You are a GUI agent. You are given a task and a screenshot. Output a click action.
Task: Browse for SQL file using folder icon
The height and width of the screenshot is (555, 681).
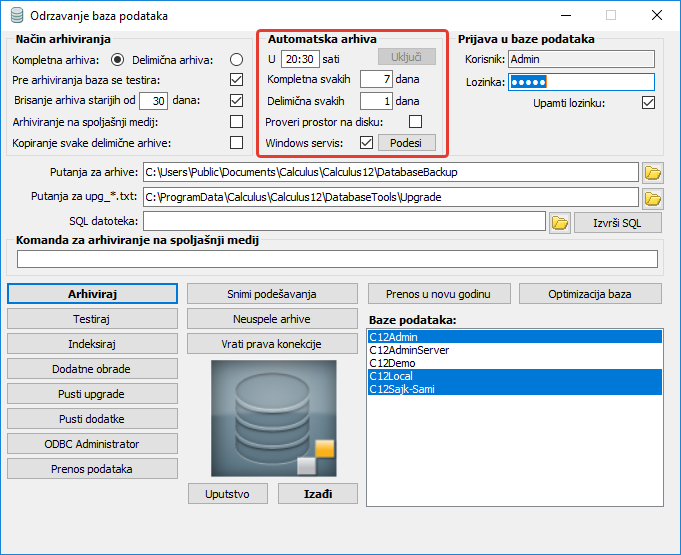click(559, 221)
